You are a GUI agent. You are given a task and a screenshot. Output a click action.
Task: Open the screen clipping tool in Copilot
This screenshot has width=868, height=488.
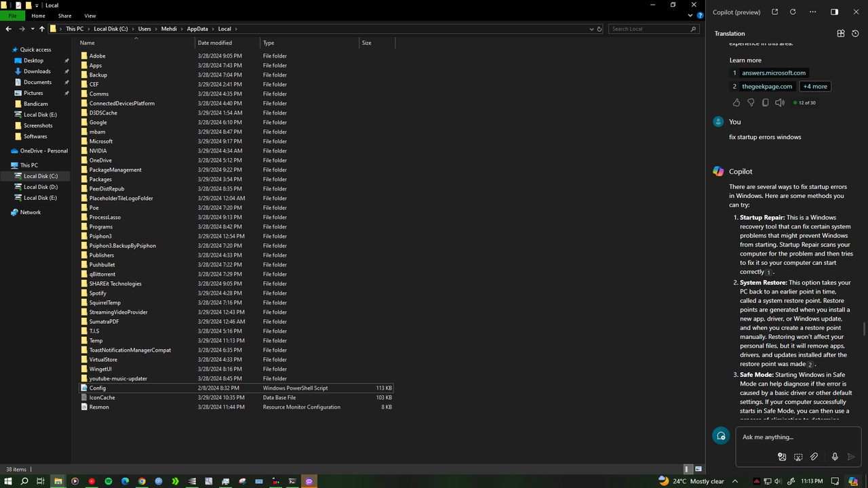pos(798,456)
